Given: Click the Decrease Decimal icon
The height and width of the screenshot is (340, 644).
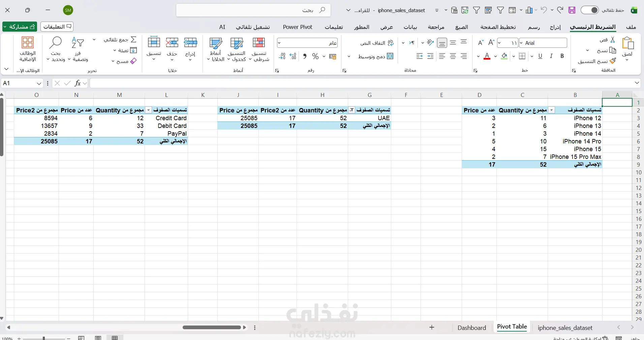Looking at the screenshot, I should click(x=282, y=56).
